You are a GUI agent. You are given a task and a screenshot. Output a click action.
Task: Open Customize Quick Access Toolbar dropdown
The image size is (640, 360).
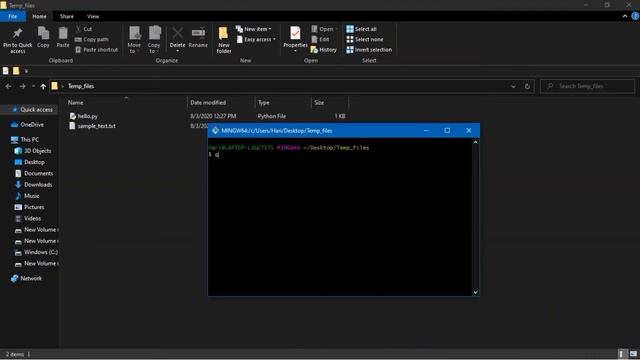[27, 71]
